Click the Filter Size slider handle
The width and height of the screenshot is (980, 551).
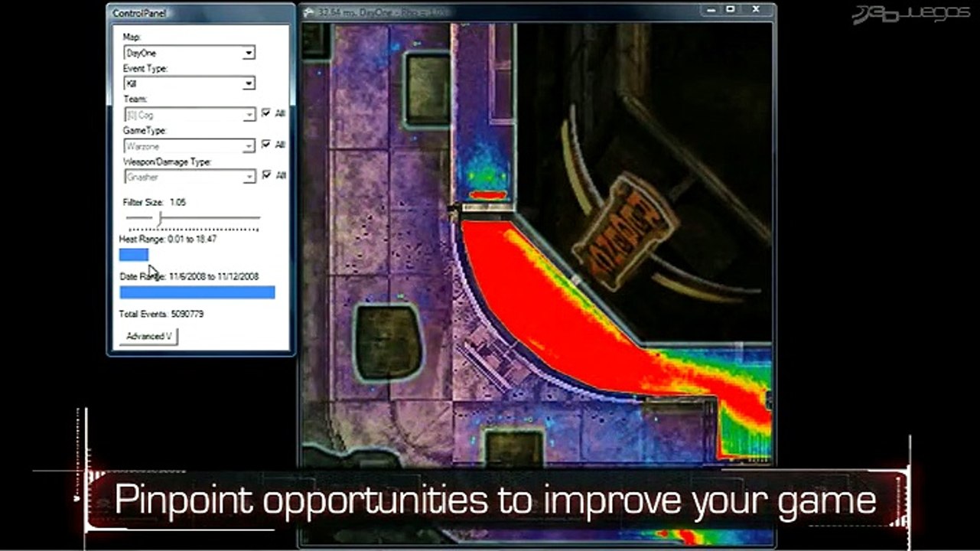tap(160, 220)
